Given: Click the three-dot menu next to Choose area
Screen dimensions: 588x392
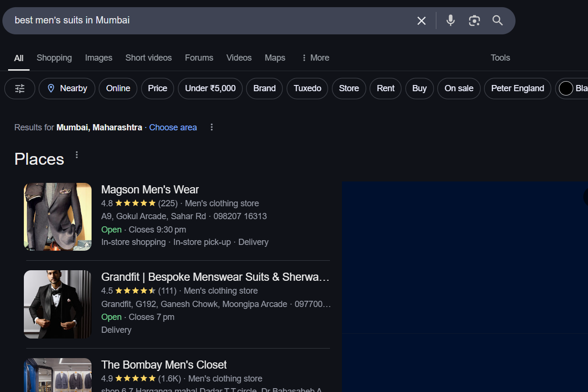Looking at the screenshot, I should pyautogui.click(x=211, y=127).
